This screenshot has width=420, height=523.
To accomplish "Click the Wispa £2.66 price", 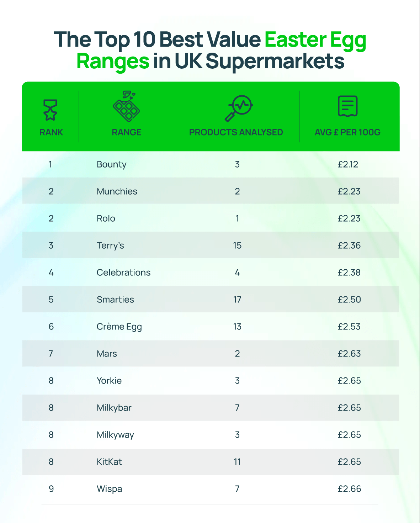I will [x=349, y=489].
